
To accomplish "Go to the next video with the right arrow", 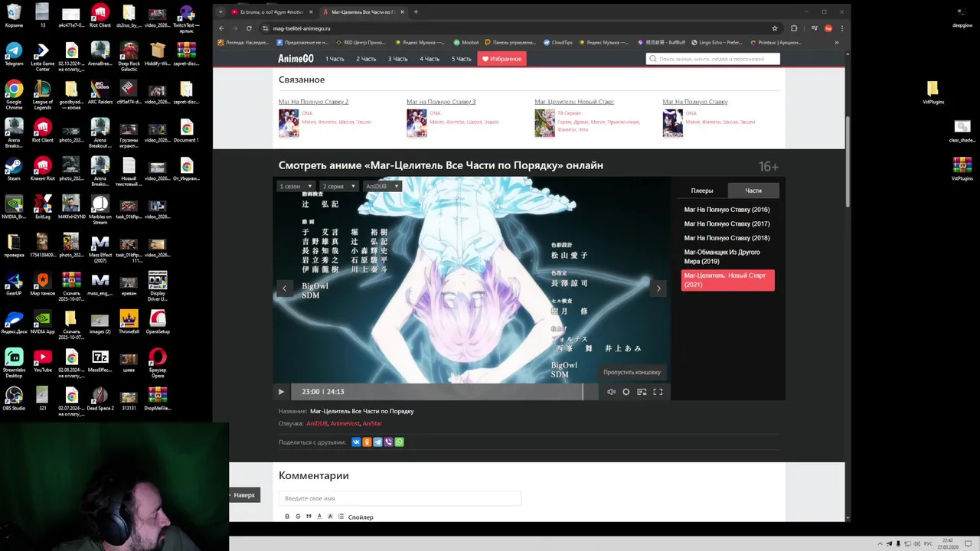I will pyautogui.click(x=658, y=289).
